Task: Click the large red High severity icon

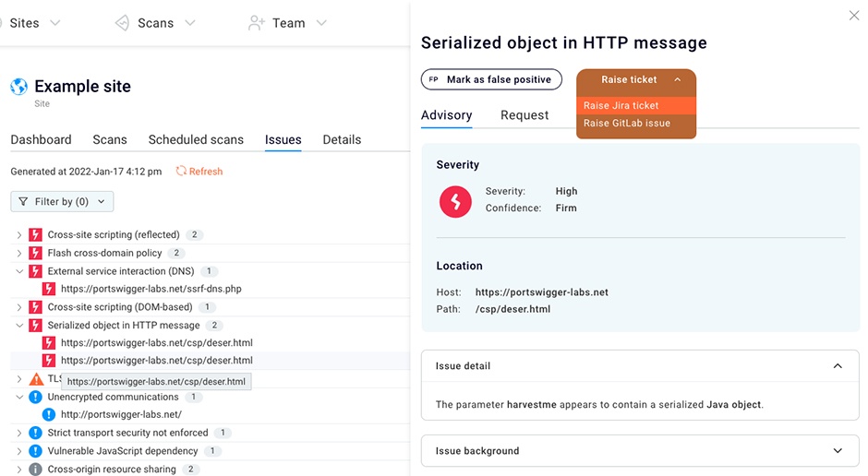Action: (455, 202)
